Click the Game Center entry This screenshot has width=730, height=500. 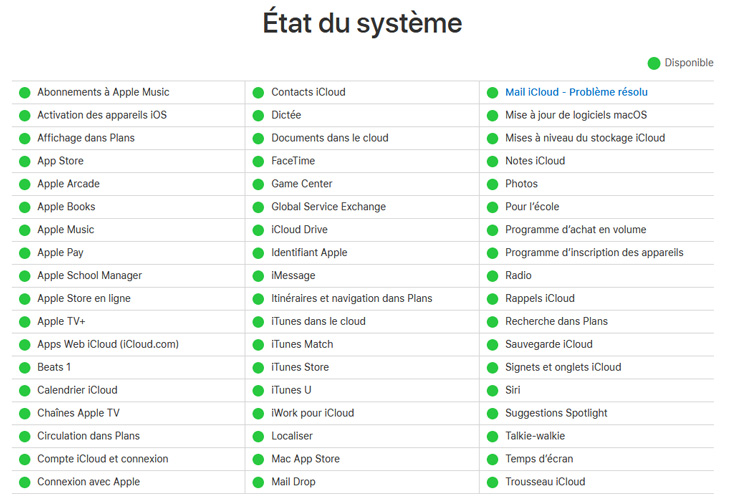302,184
